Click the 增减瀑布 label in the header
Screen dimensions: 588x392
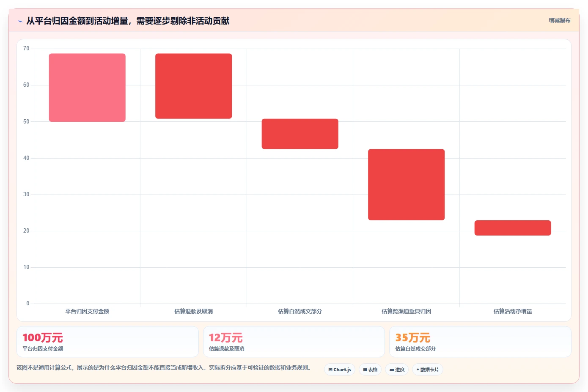(559, 20)
